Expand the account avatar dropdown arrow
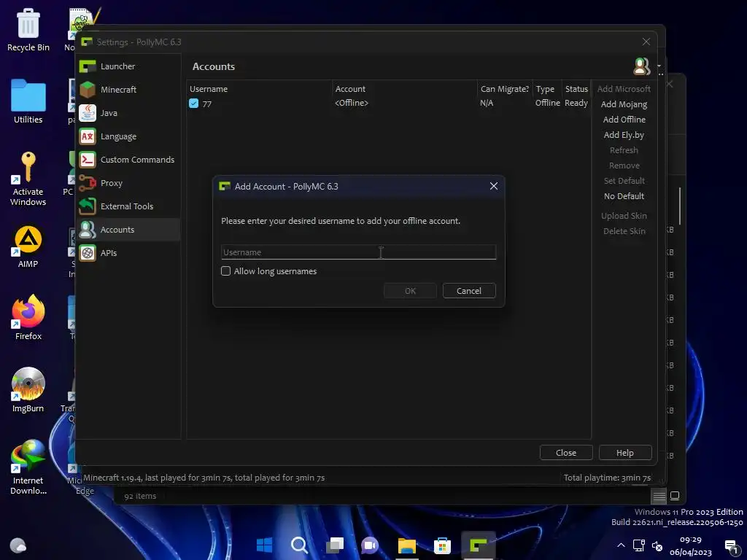The image size is (747, 560). point(659,66)
